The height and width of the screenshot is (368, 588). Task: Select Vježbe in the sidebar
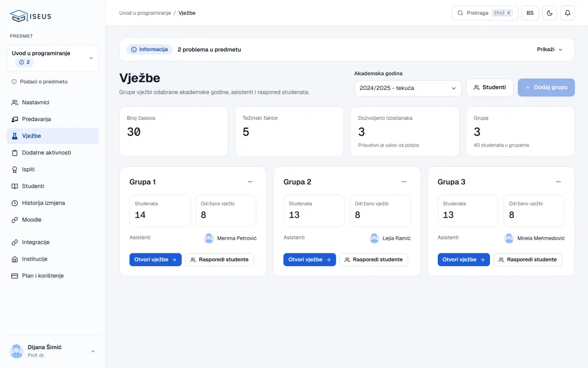coord(53,136)
